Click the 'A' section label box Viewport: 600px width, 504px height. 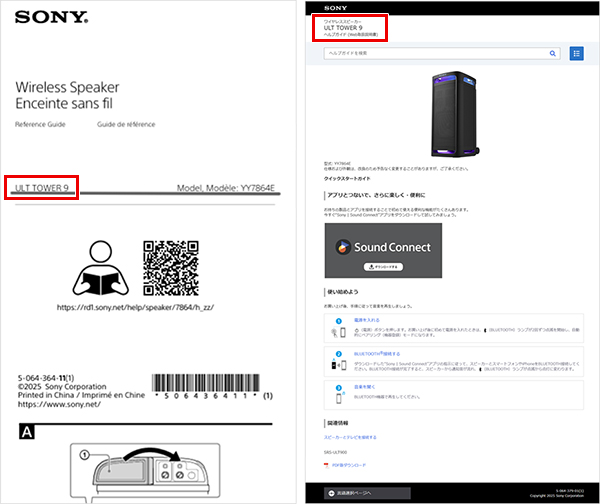click(x=27, y=432)
